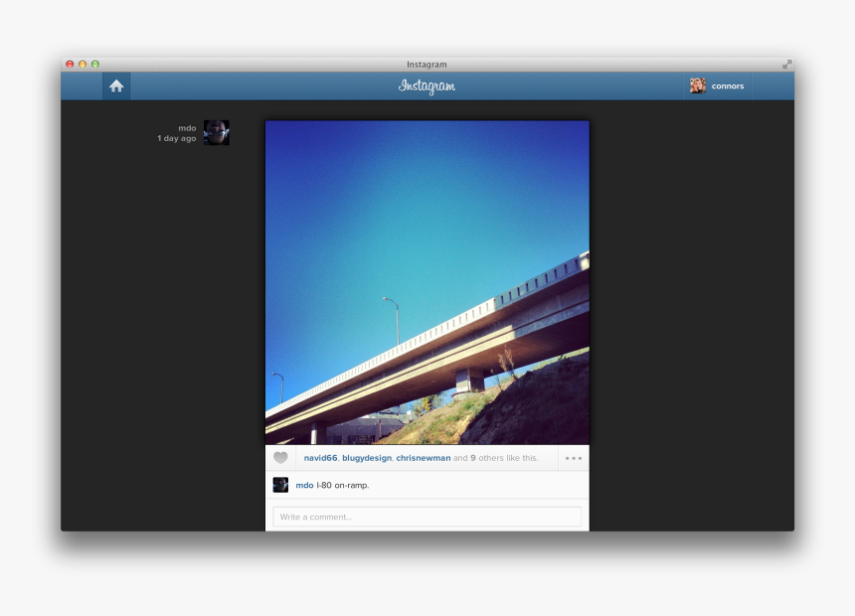This screenshot has height=616, width=855.
Task: Click the Instagram script logo
Action: 427,86
